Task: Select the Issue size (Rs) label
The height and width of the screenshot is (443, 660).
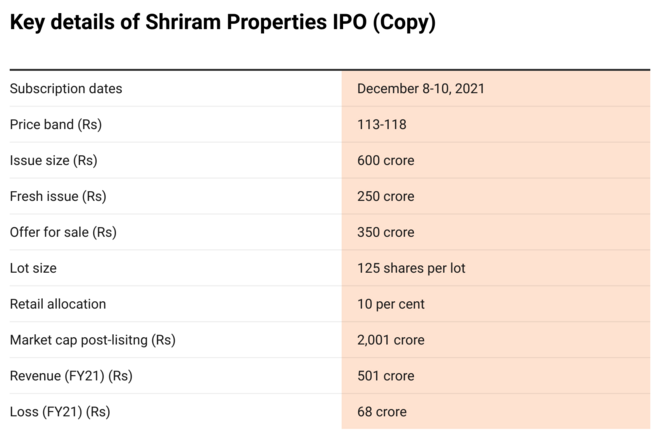Action: (x=54, y=160)
